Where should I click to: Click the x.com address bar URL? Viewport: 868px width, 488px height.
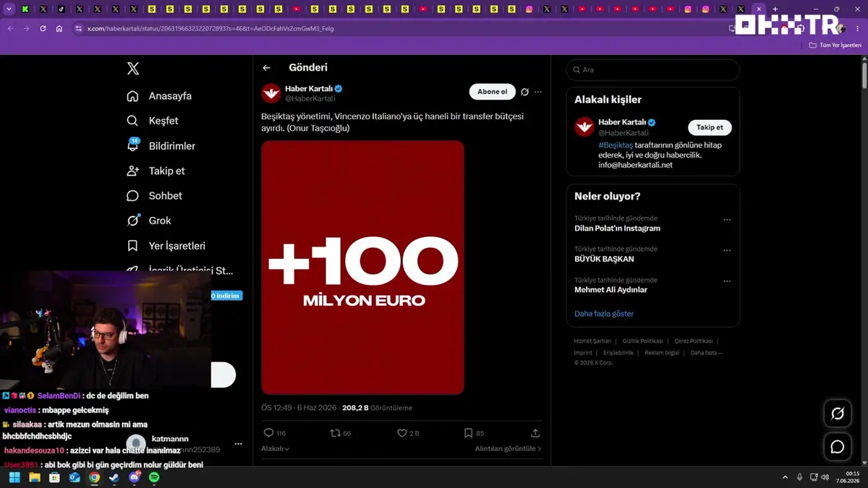click(x=210, y=28)
